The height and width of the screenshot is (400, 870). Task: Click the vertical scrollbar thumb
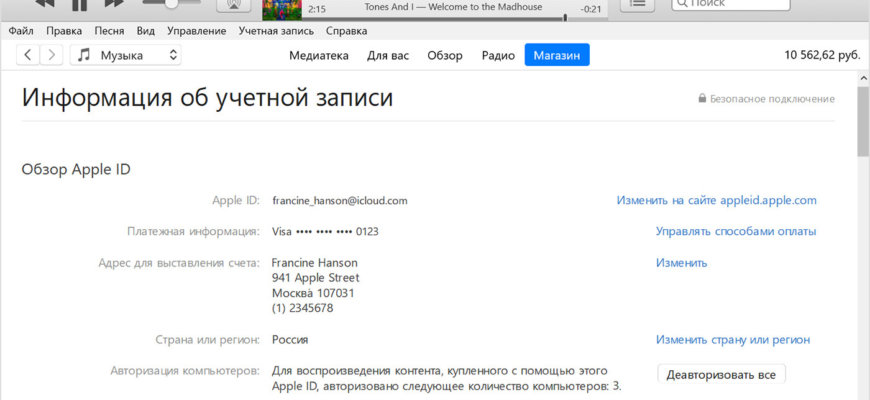click(863, 121)
